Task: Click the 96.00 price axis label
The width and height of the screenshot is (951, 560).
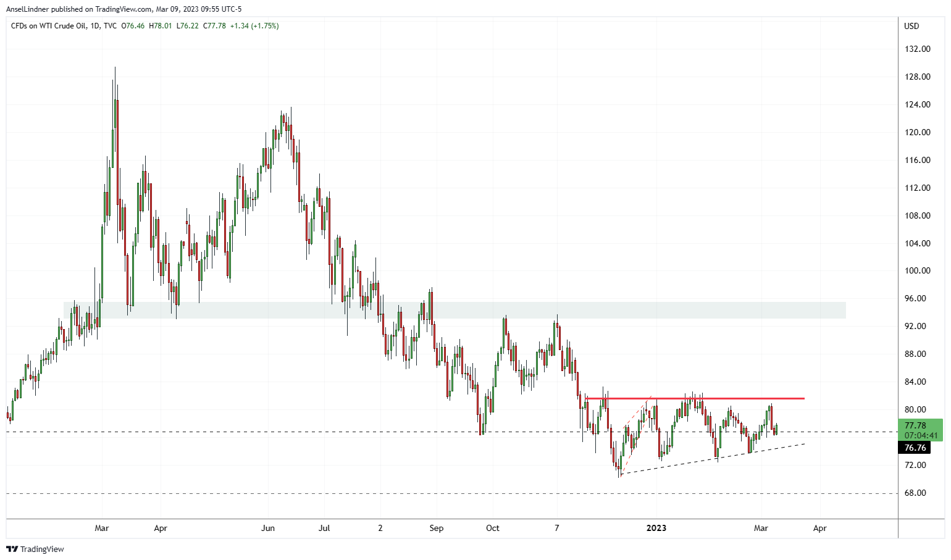Action: tap(915, 298)
